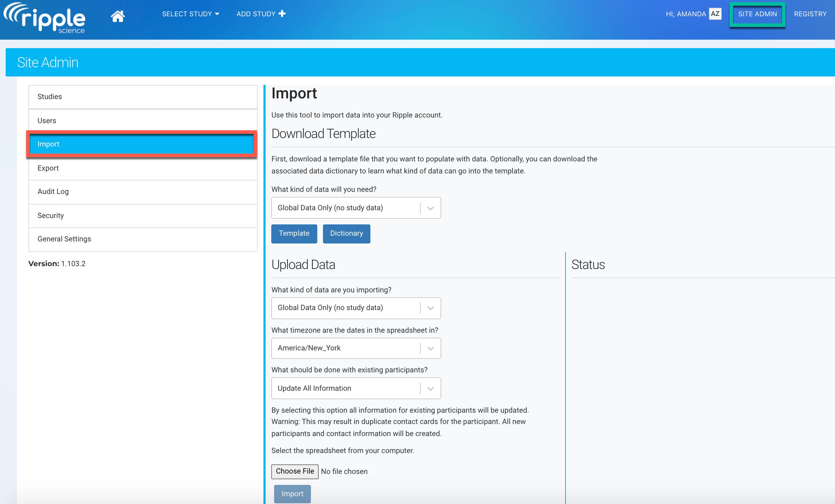The height and width of the screenshot is (504, 835).
Task: Open the Security settings section
Action: 143,216
